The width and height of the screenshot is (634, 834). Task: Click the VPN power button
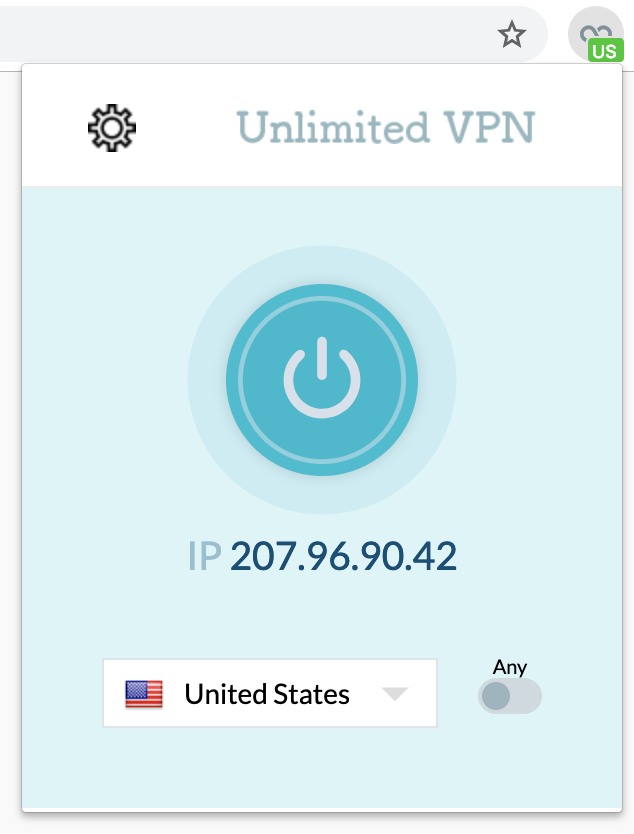(321, 380)
